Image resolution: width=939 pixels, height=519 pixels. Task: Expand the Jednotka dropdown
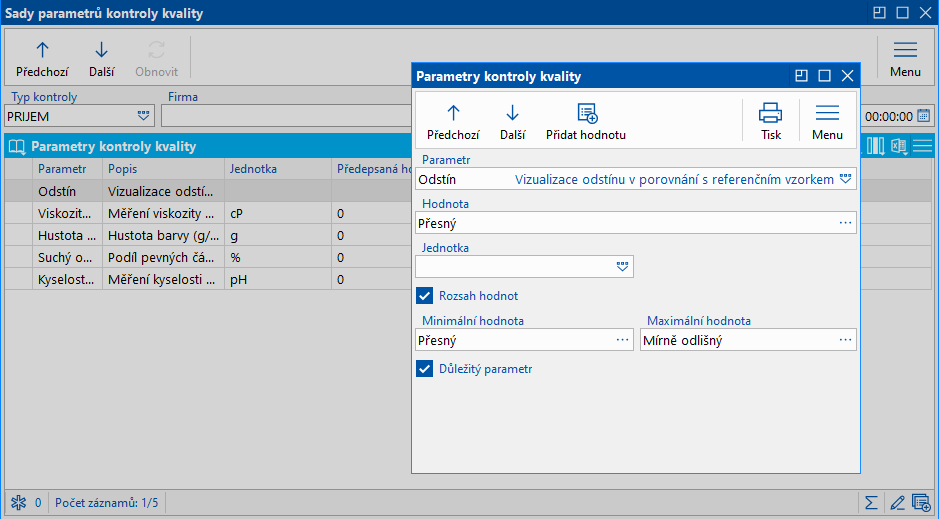click(x=622, y=266)
